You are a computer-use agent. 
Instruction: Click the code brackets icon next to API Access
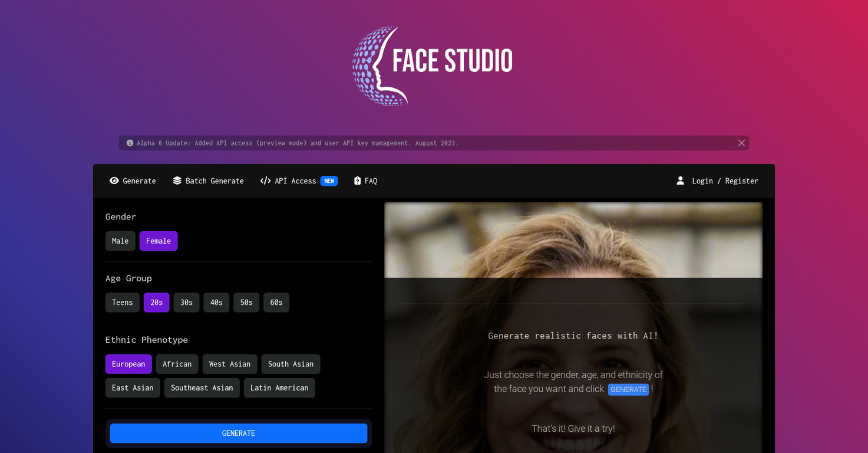point(265,180)
